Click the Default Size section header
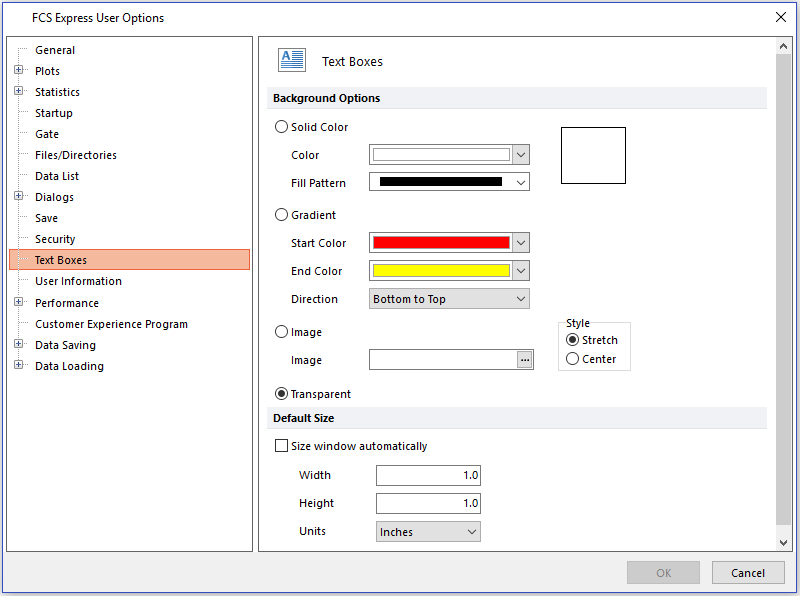Screen dimensions: 800x596 coord(516,418)
